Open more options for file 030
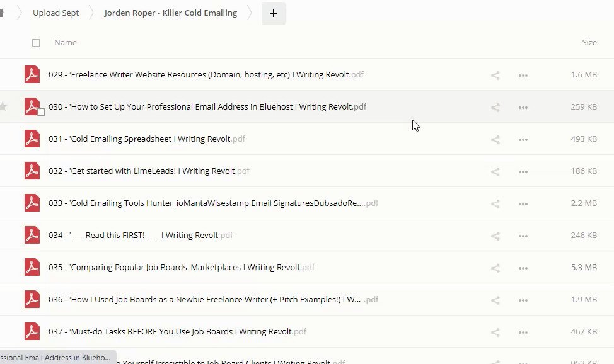 [x=523, y=107]
